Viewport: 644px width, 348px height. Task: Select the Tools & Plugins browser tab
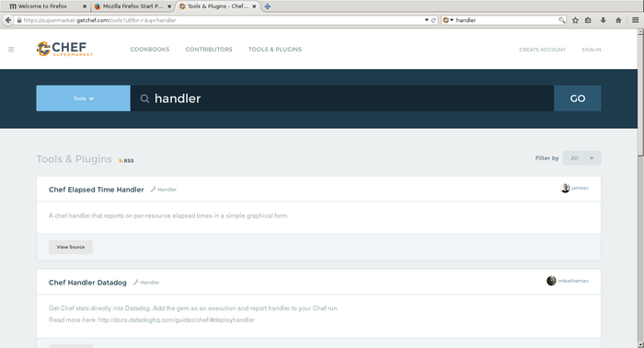click(218, 6)
